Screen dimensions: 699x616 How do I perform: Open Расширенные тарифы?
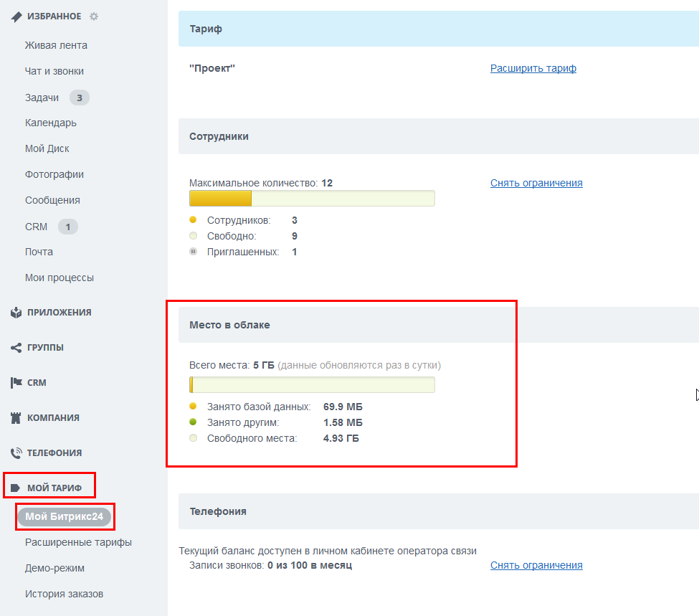pos(78,542)
